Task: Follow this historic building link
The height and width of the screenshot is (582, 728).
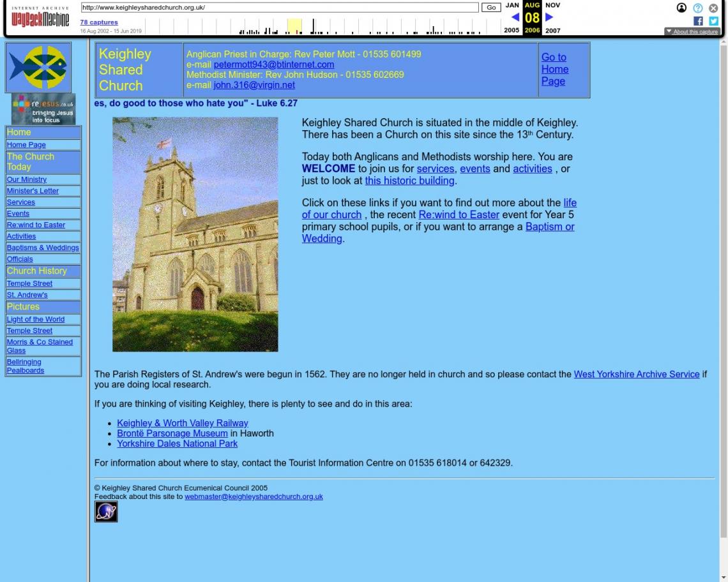Action: click(x=409, y=181)
